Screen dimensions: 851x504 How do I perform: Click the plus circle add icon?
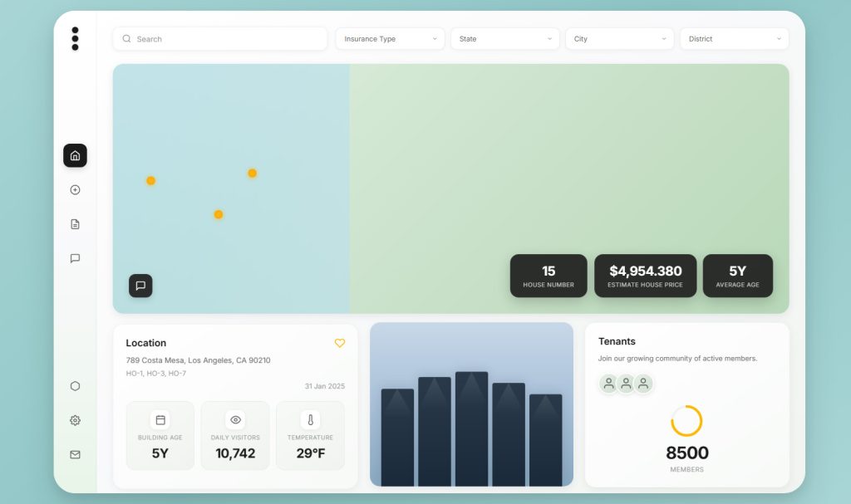[x=75, y=190]
